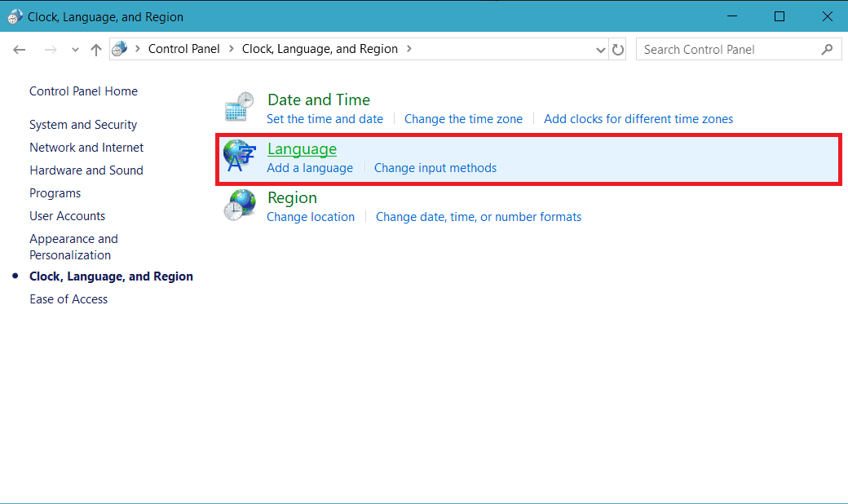Open the Add a language link
This screenshot has height=504, width=848.
[x=310, y=167]
